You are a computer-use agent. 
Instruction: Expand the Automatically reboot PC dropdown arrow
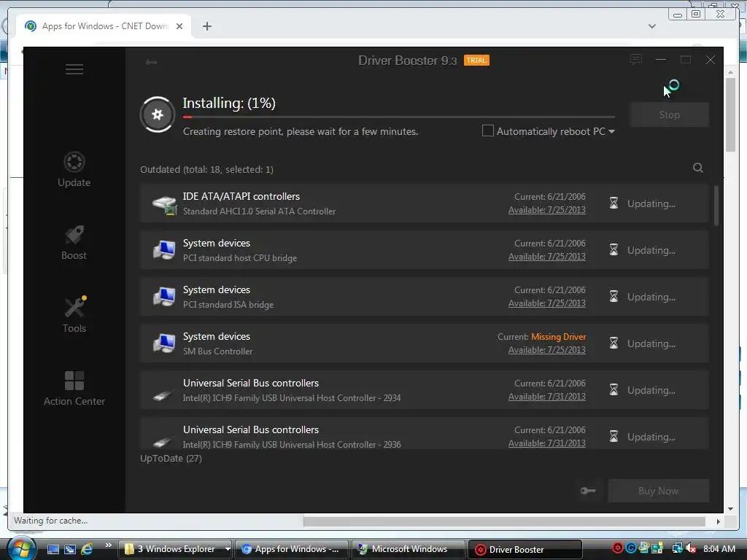(x=612, y=131)
